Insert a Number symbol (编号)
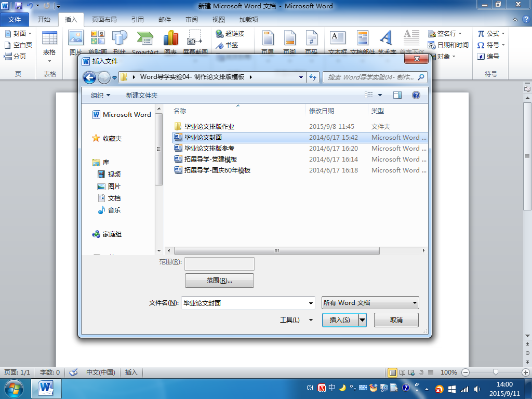 pos(488,56)
